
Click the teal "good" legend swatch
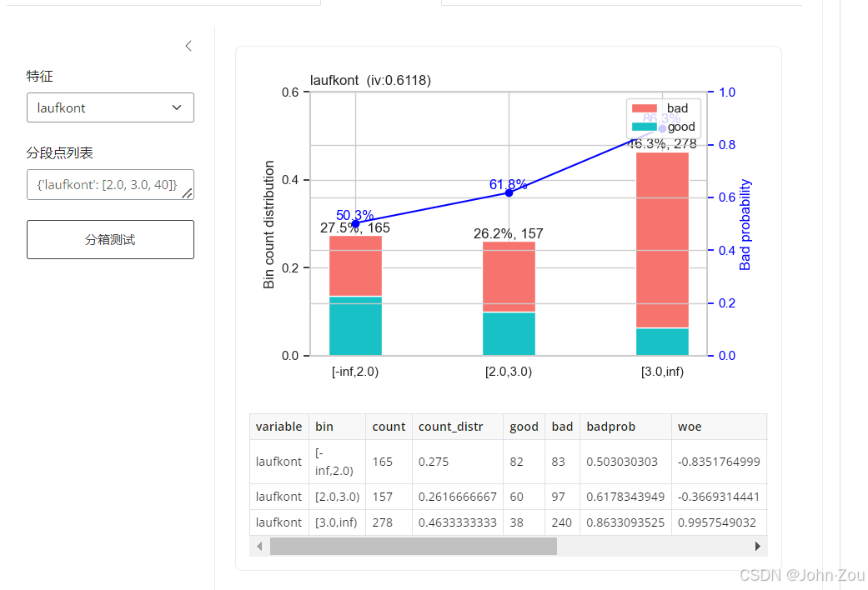tap(645, 127)
